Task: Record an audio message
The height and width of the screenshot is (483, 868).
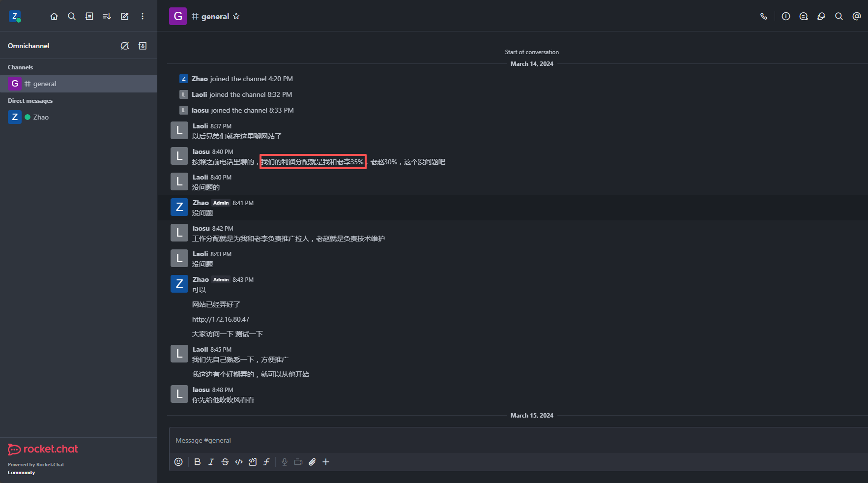Action: (285, 462)
